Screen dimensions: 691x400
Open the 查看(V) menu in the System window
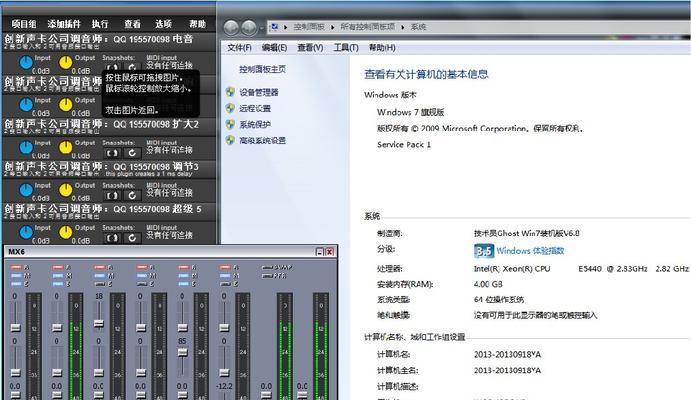[x=310, y=48]
